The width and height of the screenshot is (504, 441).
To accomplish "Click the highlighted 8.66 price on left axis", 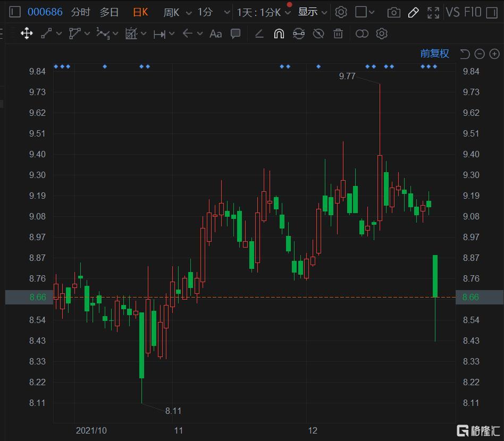I will 38,297.
